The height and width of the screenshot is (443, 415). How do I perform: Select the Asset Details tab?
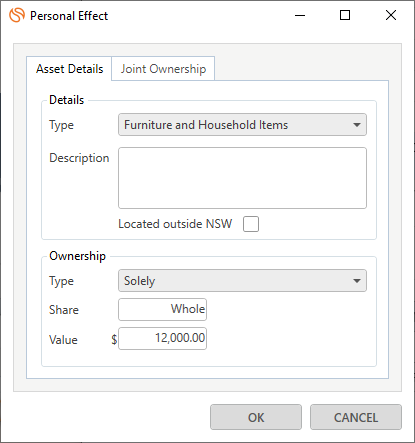point(69,69)
